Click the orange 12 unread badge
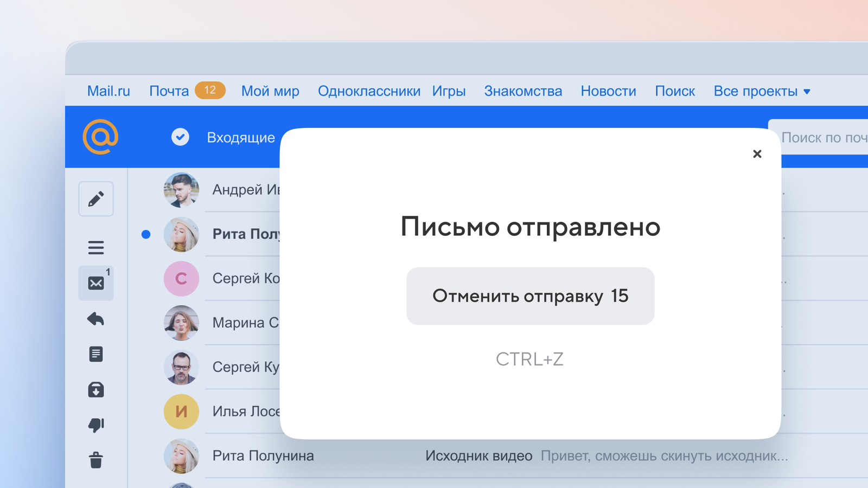Image resolution: width=868 pixels, height=488 pixels. (210, 91)
